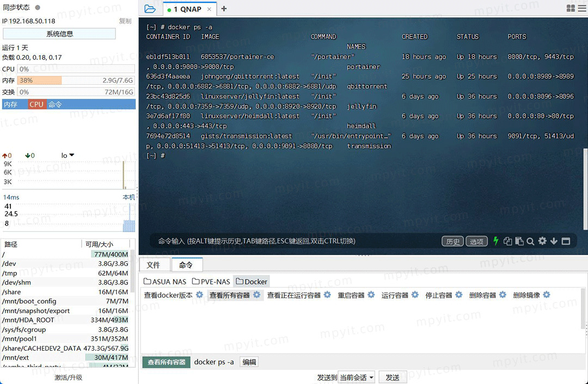Select the /share/CACHEDEV2_DATA disk row

(65, 348)
